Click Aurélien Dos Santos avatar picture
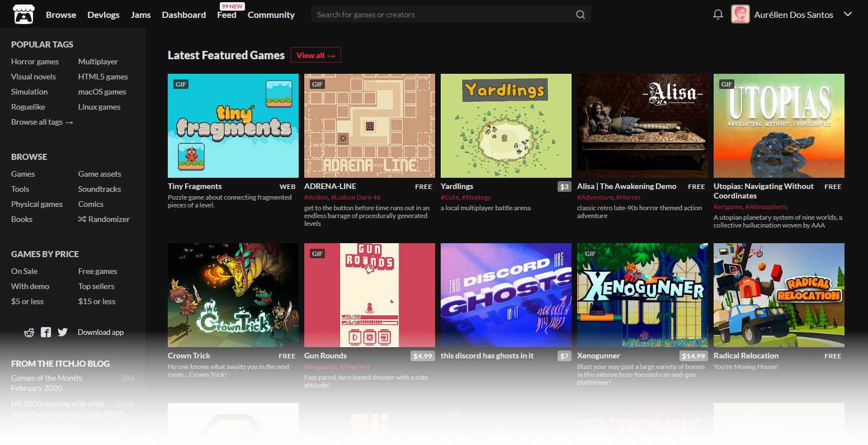 tap(740, 15)
